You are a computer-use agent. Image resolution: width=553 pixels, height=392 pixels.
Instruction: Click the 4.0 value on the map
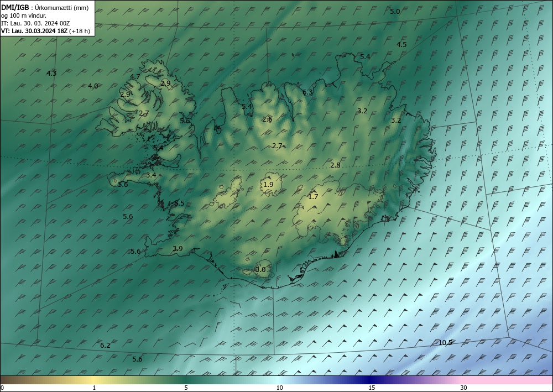click(x=93, y=86)
